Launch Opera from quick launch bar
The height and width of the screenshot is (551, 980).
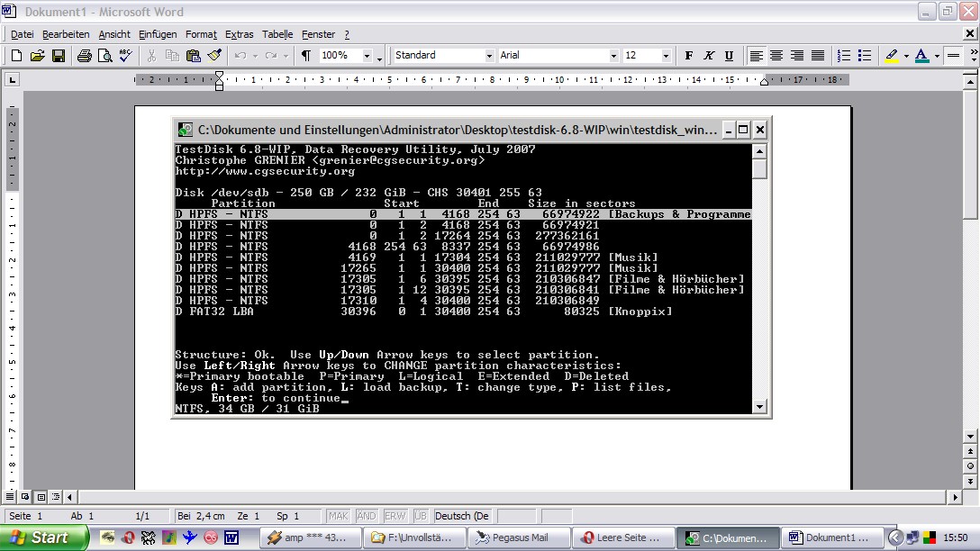tap(128, 537)
